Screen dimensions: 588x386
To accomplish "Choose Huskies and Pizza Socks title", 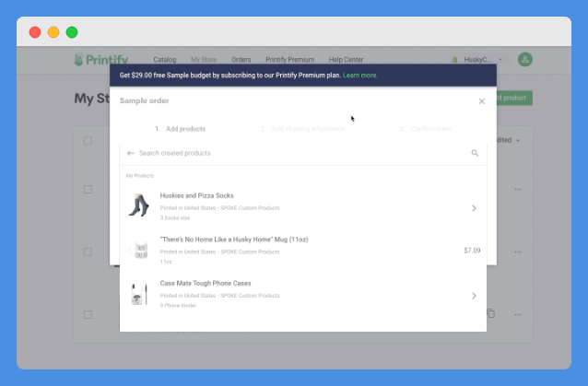I will click(x=197, y=195).
